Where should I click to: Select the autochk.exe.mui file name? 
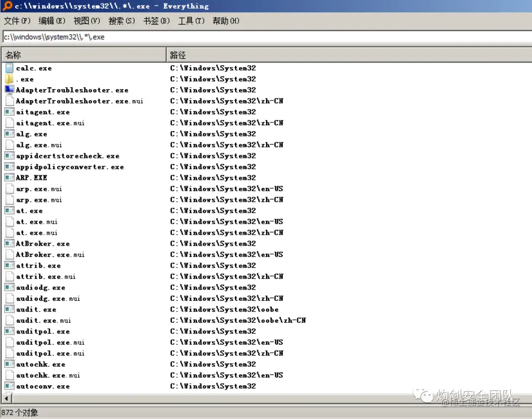(x=48, y=375)
